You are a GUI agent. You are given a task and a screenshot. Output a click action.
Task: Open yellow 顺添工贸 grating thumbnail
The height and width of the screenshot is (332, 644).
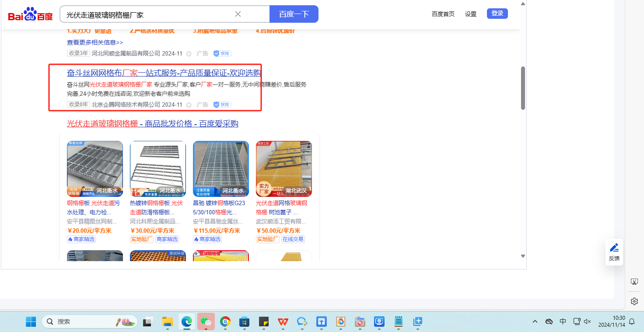284,169
